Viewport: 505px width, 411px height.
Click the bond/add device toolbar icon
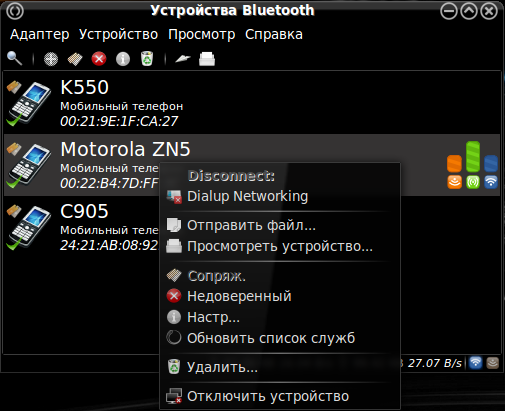(51, 59)
